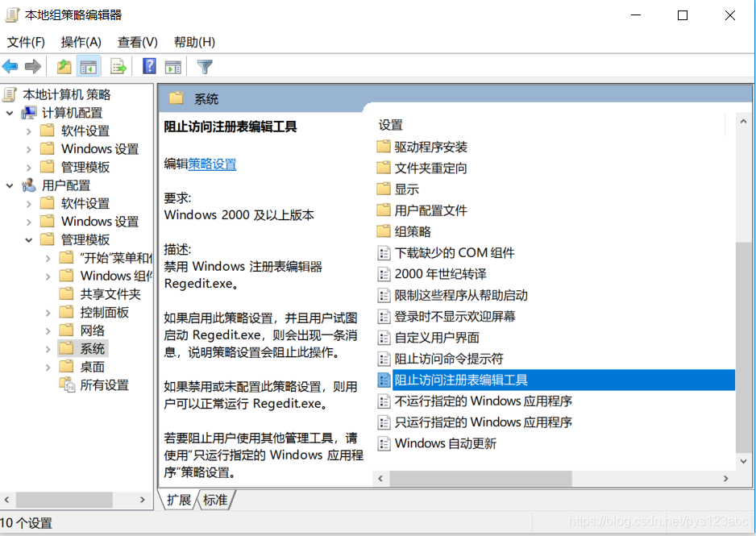Image resolution: width=756 pixels, height=536 pixels.
Task: Click the settings list vertical scrollbar down arrow
Action: [x=742, y=461]
